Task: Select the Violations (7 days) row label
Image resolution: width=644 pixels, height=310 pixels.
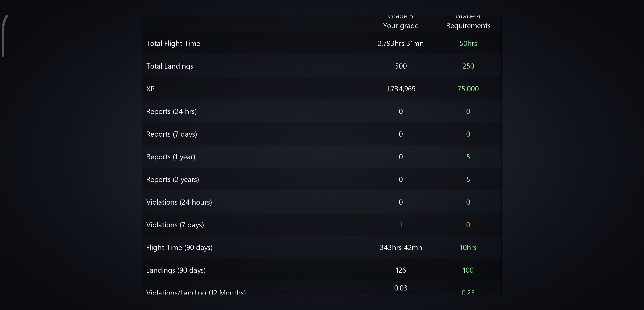Action: click(175, 225)
